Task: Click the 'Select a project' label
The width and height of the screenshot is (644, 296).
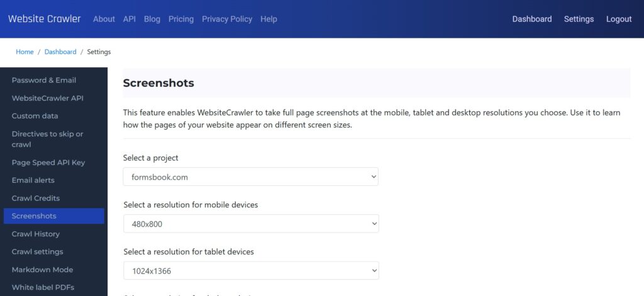Action: click(151, 158)
